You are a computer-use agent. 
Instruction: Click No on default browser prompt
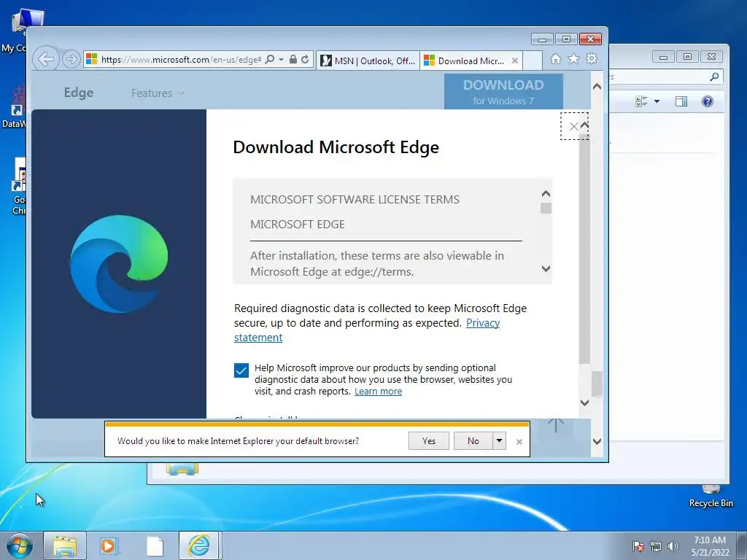pyautogui.click(x=473, y=441)
